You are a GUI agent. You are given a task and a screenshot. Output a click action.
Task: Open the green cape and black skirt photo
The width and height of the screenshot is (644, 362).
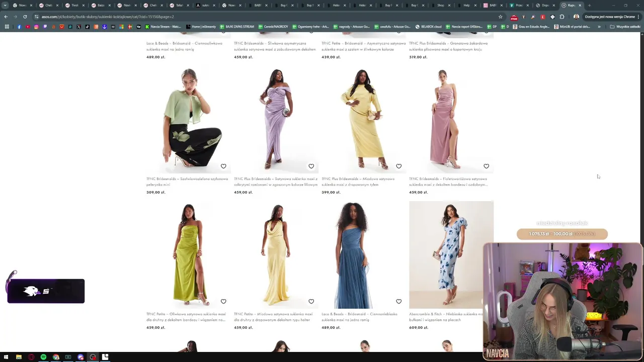click(188, 120)
